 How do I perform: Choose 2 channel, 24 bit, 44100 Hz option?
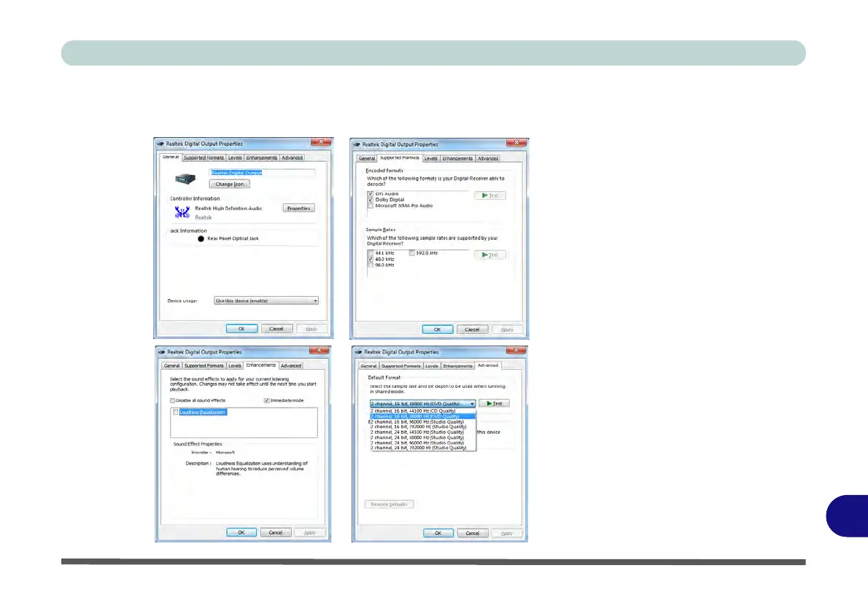point(423,432)
